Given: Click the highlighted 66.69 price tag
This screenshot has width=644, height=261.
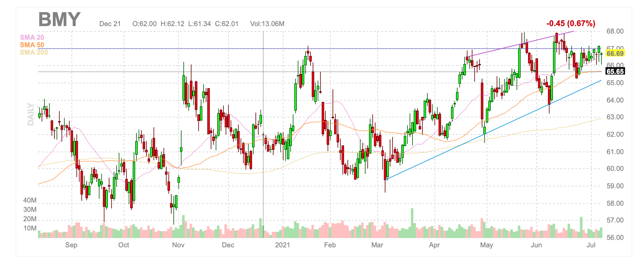Looking at the screenshot, I should click(615, 53).
